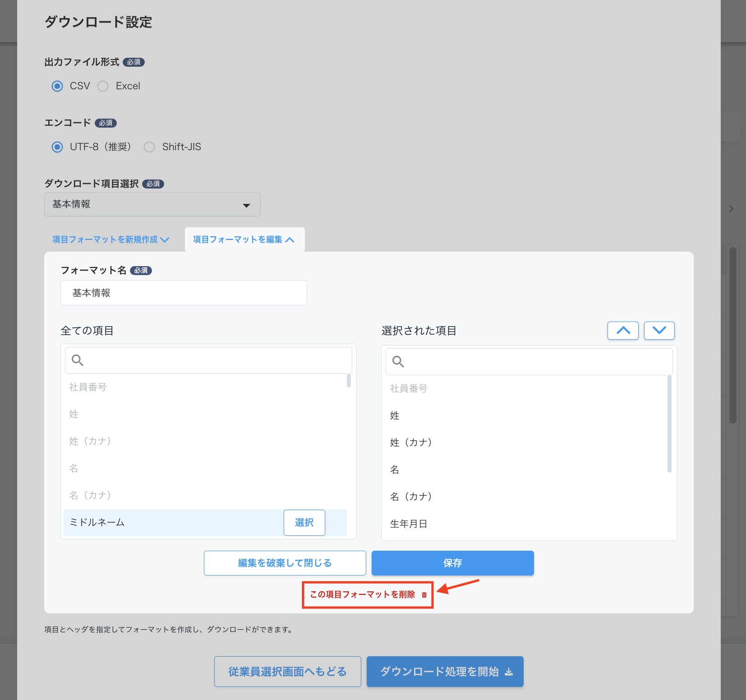Click the search field under 全ての項目
This screenshot has width=746, height=700.
coord(208,360)
